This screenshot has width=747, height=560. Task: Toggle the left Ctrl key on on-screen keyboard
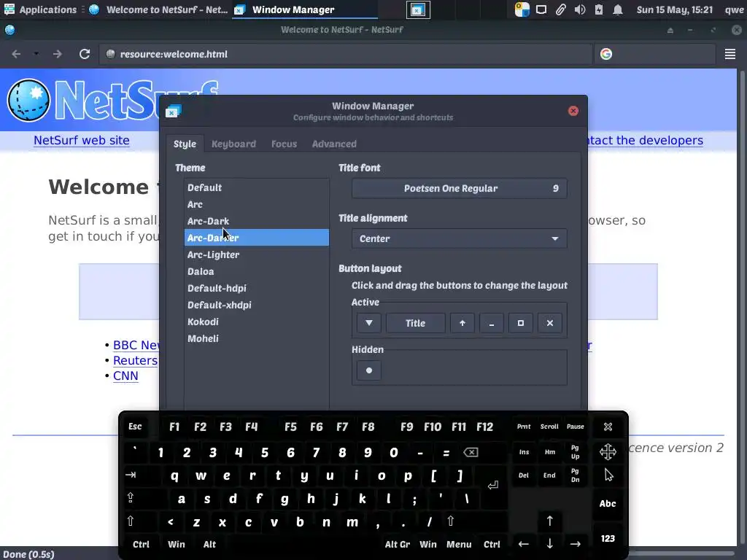(x=141, y=544)
